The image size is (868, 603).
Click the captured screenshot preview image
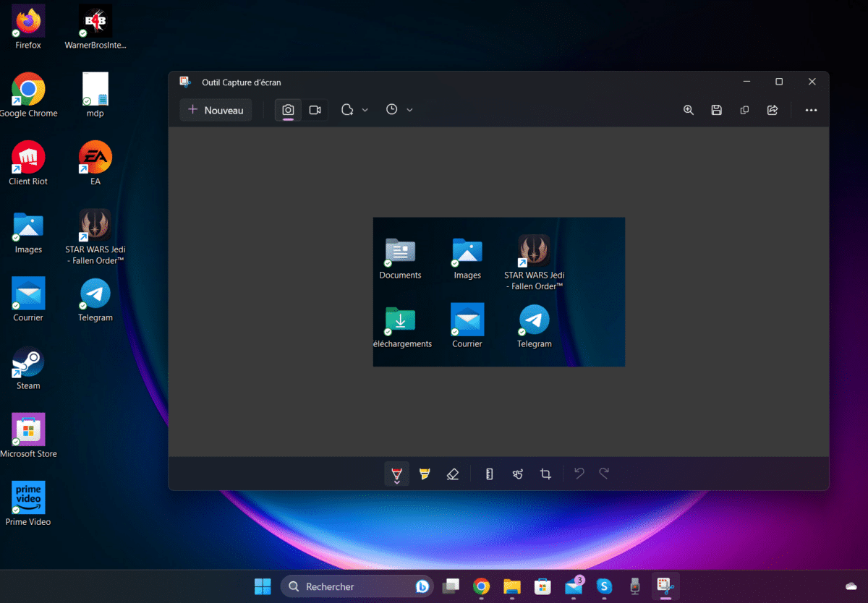499,292
